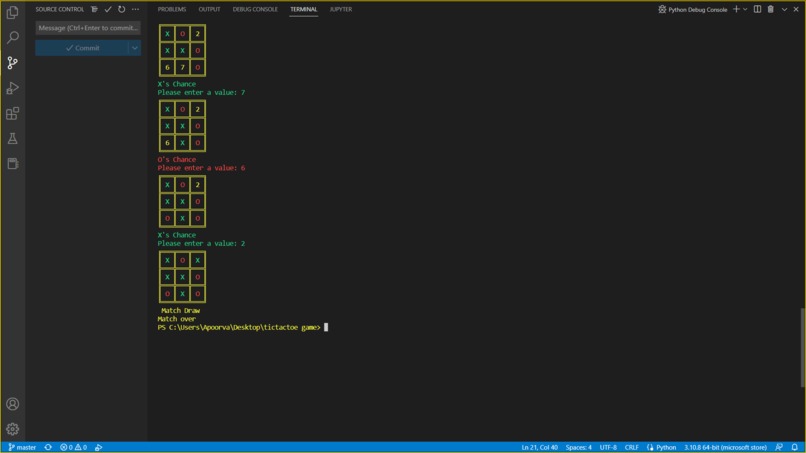Click the terminal scrollbar thumb
The image size is (806, 453).
pos(802,347)
